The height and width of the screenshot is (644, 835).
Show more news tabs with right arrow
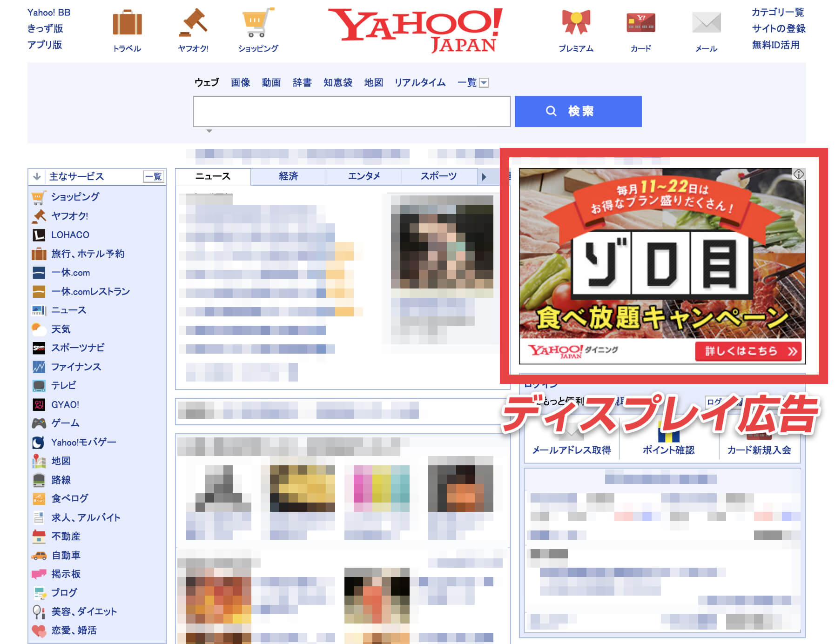pyautogui.click(x=484, y=177)
